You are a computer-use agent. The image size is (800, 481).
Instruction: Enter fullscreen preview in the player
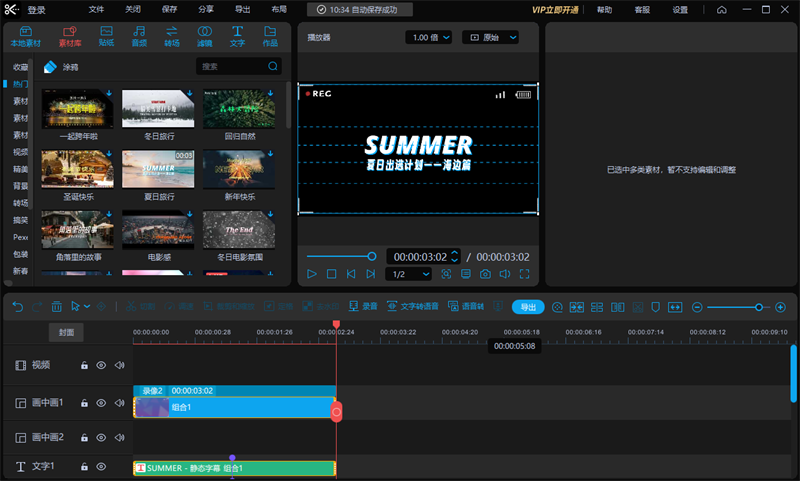tap(524, 274)
